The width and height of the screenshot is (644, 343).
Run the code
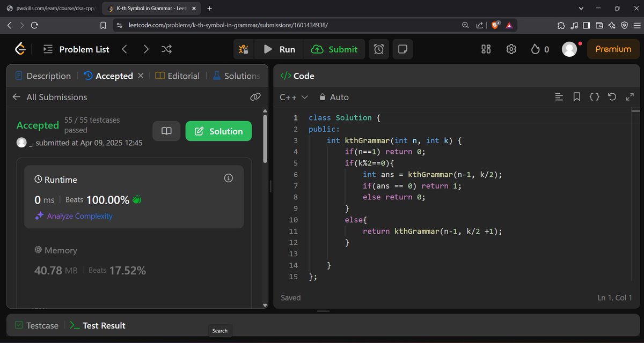(279, 49)
